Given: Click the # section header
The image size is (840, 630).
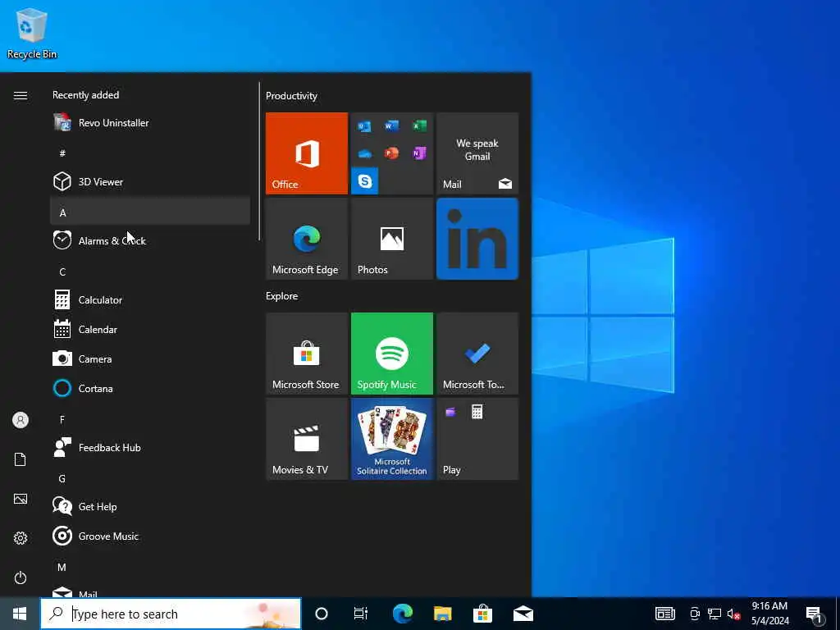Looking at the screenshot, I should 150,153.
